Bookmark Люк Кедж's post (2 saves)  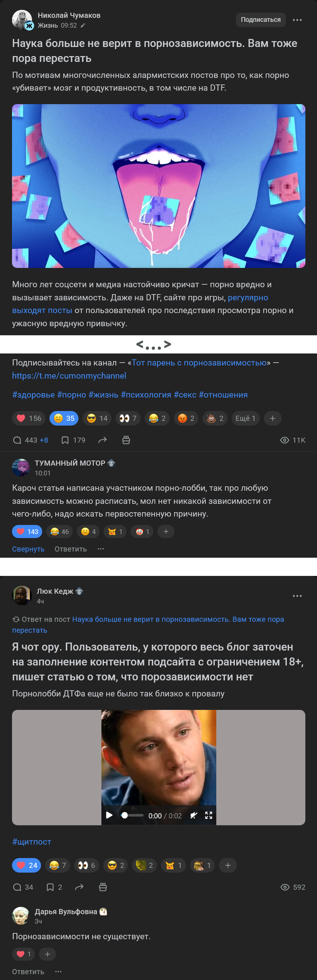click(54, 887)
